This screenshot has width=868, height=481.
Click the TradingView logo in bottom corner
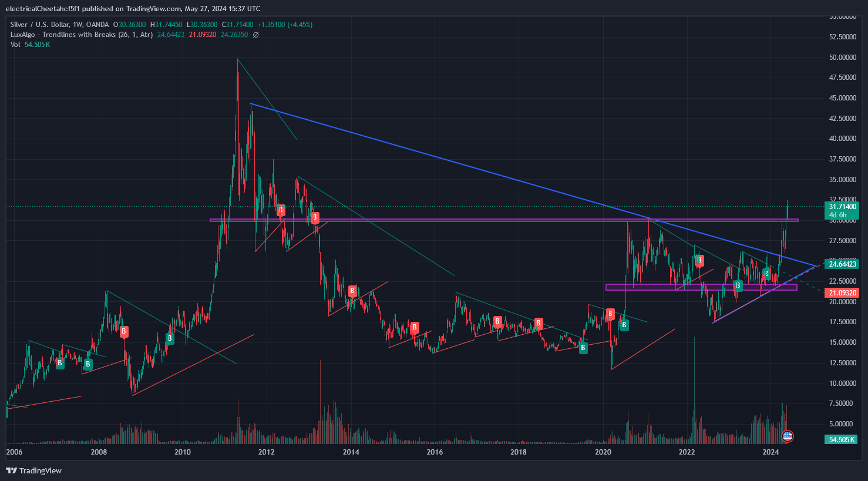click(33, 470)
